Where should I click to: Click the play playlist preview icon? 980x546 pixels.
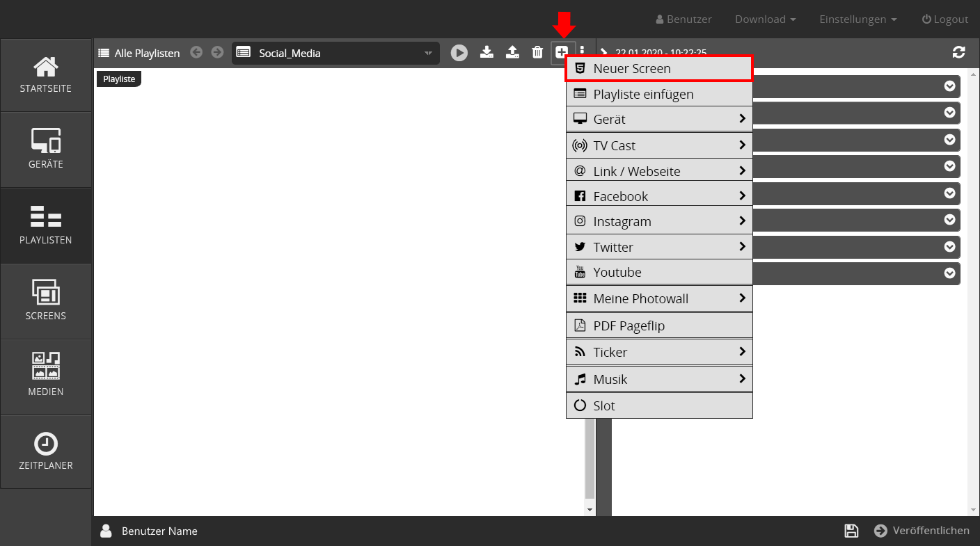point(459,53)
